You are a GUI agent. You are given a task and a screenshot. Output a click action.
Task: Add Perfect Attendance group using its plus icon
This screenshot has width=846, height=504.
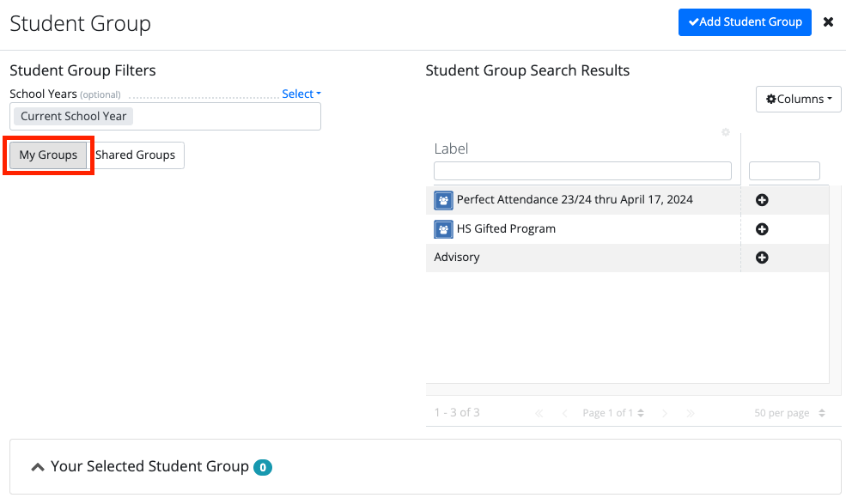click(761, 199)
